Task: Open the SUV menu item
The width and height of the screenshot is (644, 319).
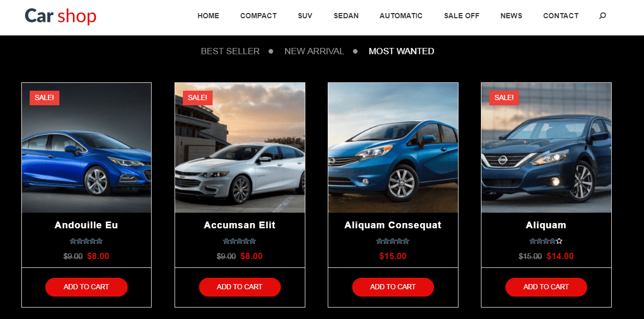Action: pos(305,16)
